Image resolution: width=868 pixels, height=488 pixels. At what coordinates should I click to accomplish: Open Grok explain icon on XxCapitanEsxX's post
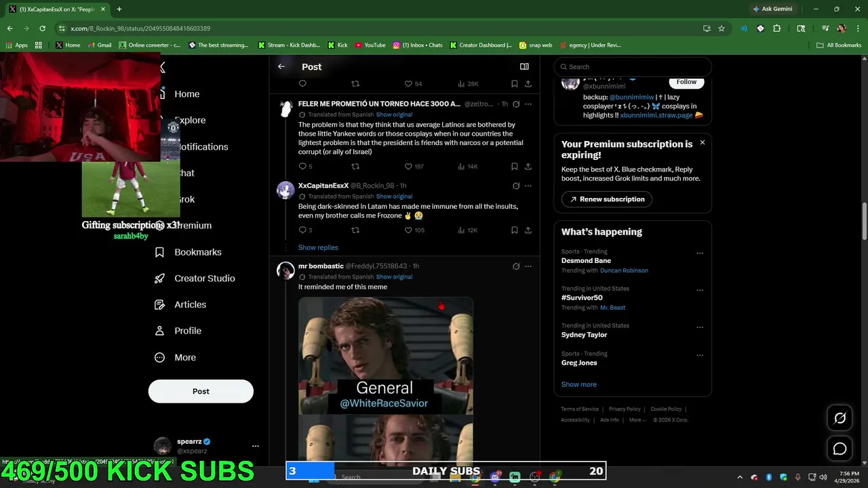click(516, 186)
